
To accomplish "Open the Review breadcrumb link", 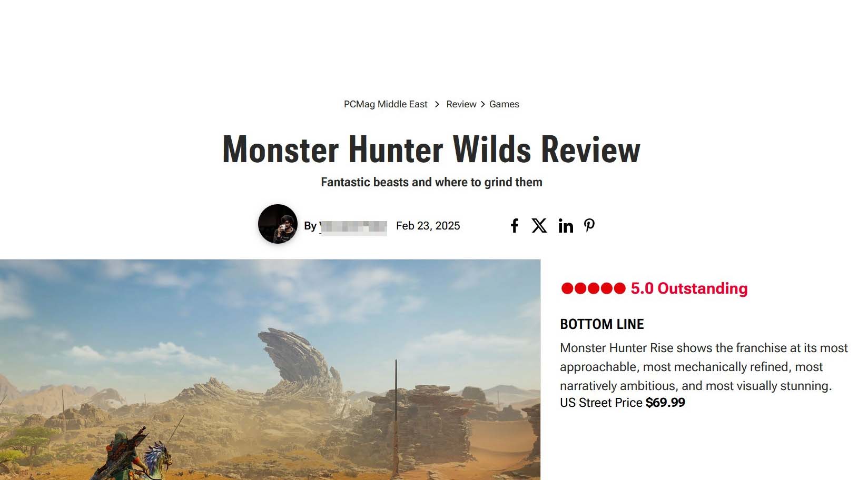I will click(x=461, y=104).
